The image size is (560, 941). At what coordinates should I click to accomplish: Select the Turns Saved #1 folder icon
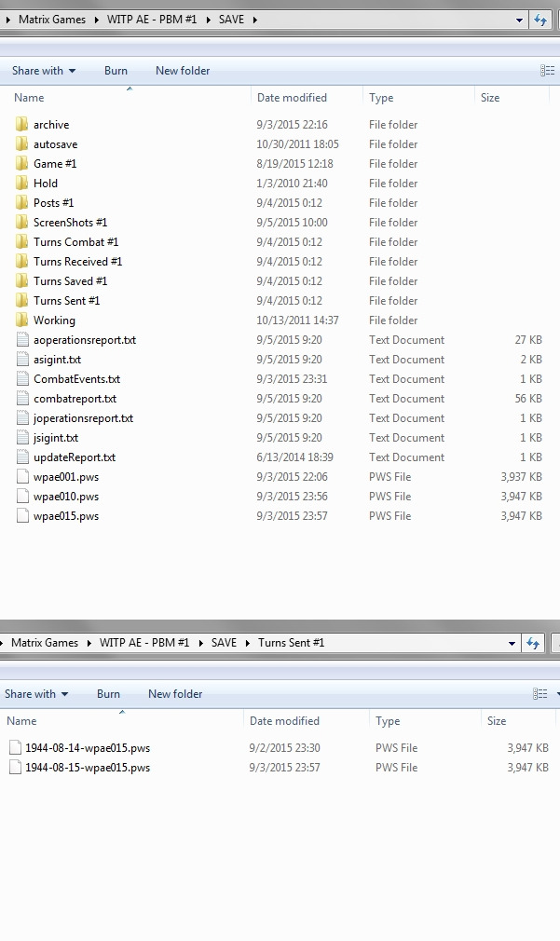tap(21, 280)
